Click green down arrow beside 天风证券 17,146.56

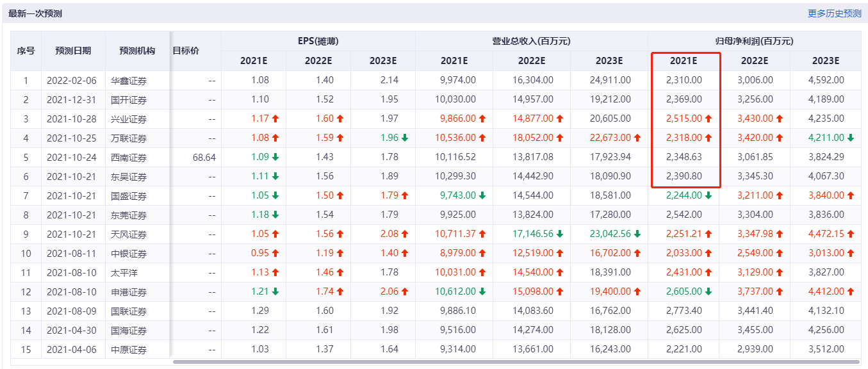pos(560,234)
